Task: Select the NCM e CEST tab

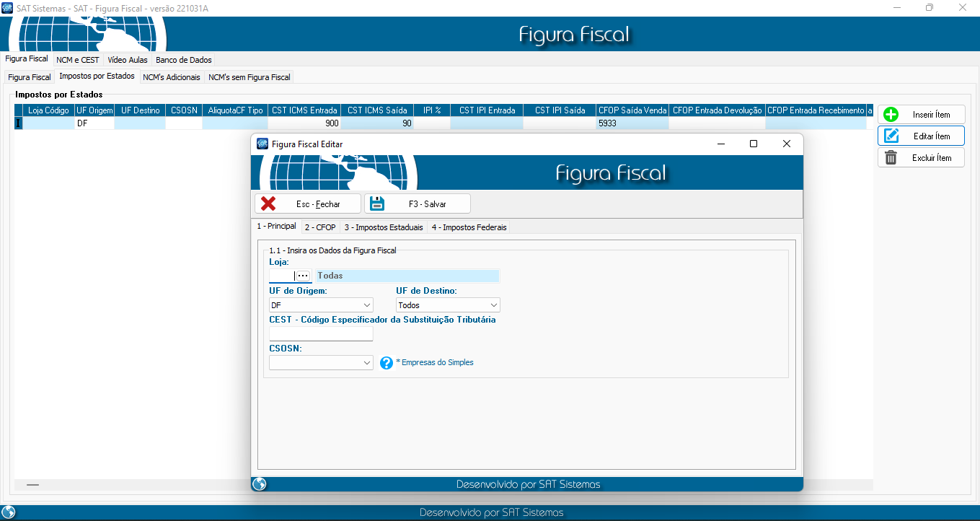Action: 77,60
